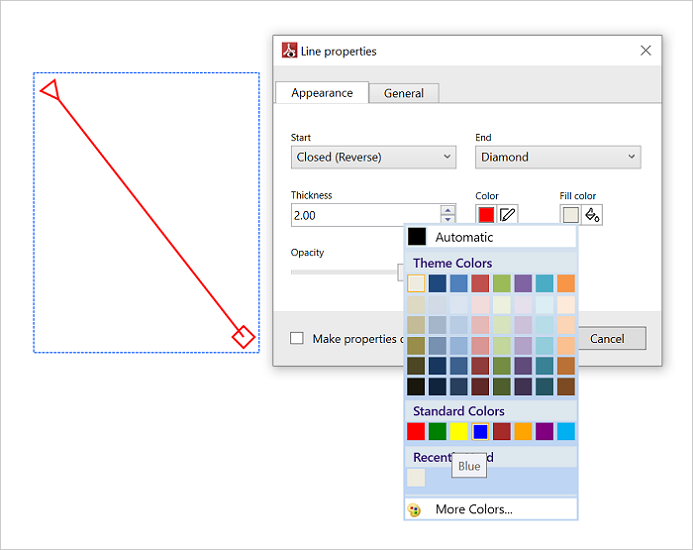This screenshot has height=550, width=693.
Task: Click the red triangle arrowhead on the line
Action: click(51, 92)
